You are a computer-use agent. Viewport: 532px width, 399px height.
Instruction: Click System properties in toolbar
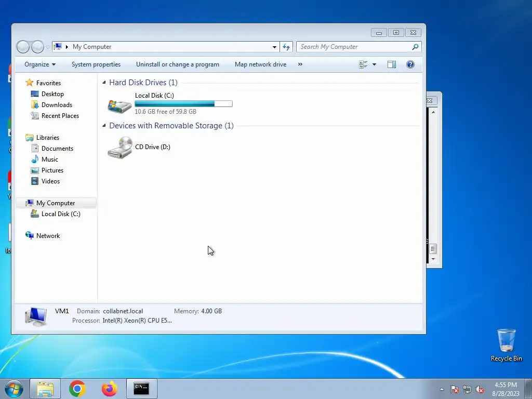click(96, 64)
